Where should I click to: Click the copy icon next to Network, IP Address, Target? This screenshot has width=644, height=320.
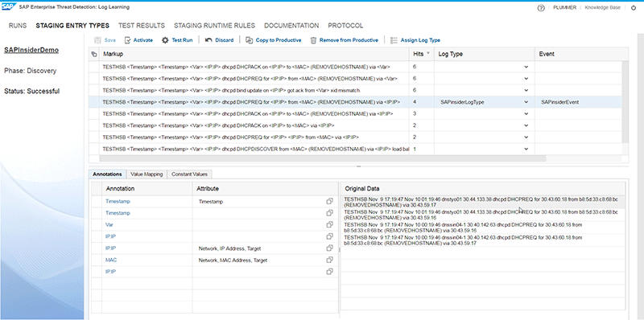[x=329, y=248]
